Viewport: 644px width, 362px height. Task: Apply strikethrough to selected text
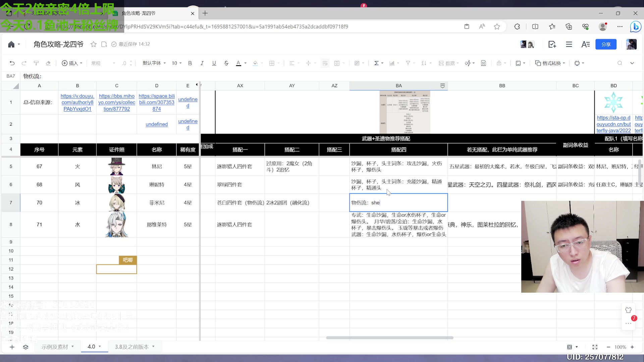tap(226, 63)
